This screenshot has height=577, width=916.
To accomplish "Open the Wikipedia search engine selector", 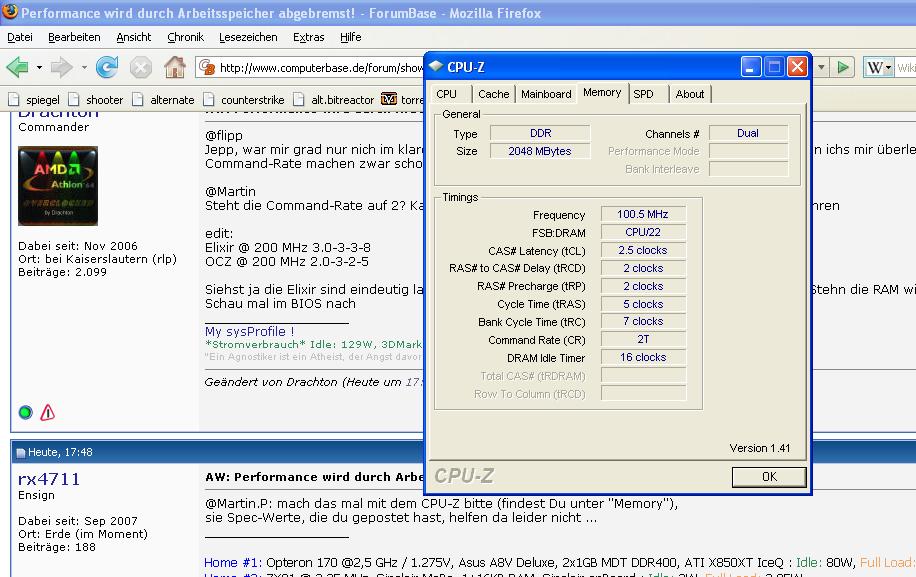I will [x=879, y=68].
